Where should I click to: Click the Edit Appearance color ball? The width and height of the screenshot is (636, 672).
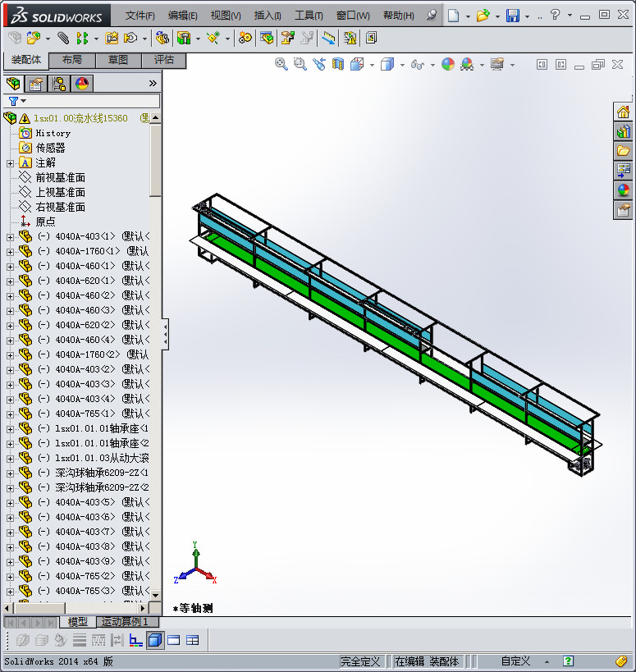pyautogui.click(x=448, y=64)
